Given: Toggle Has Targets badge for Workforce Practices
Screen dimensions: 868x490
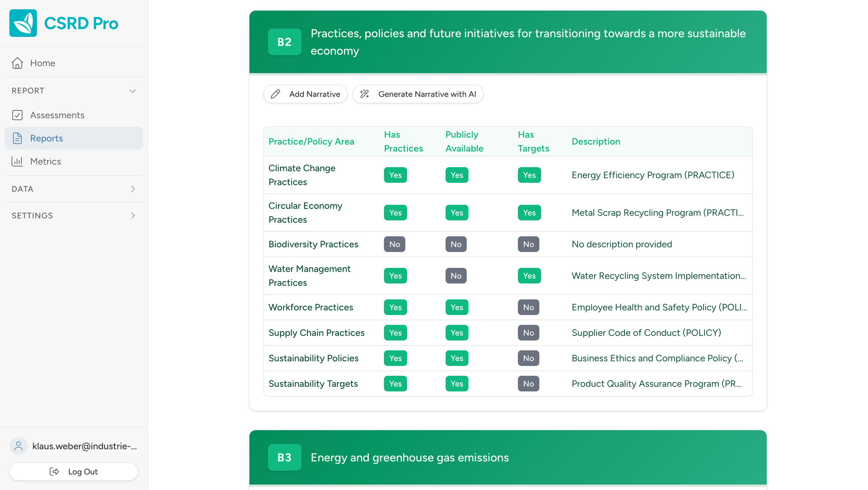Looking at the screenshot, I should click(x=528, y=307).
